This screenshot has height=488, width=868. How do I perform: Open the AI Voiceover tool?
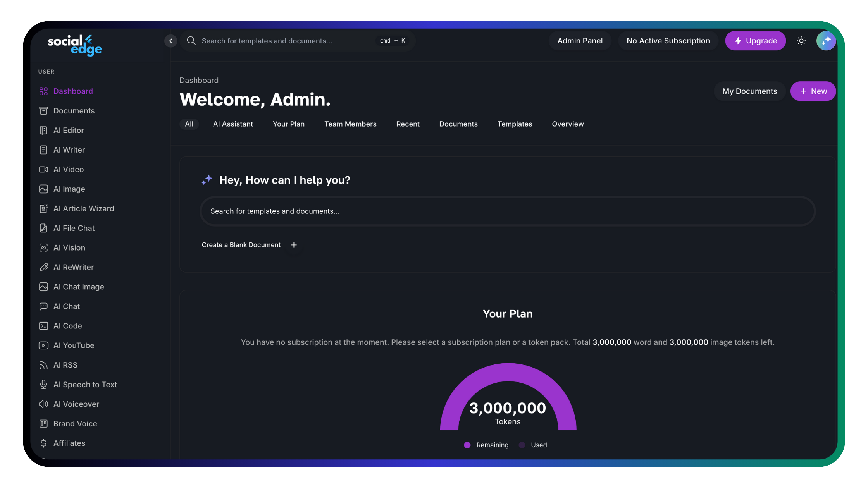(x=76, y=404)
